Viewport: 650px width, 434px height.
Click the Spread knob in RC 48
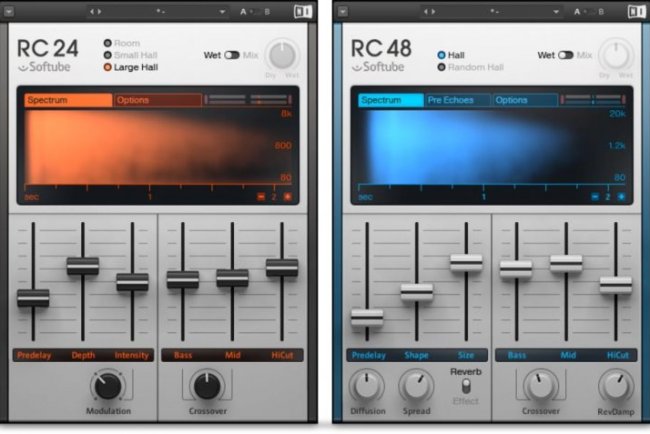[417, 386]
